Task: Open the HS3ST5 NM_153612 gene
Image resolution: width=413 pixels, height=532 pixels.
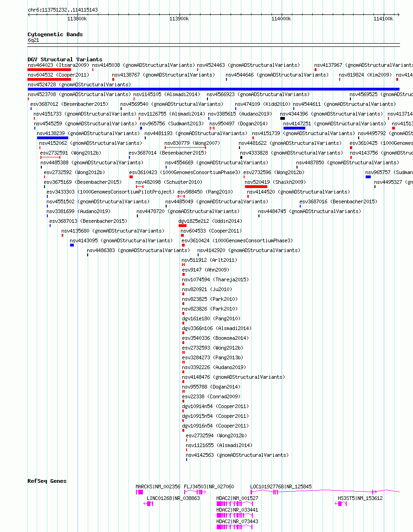Action: tap(360, 499)
